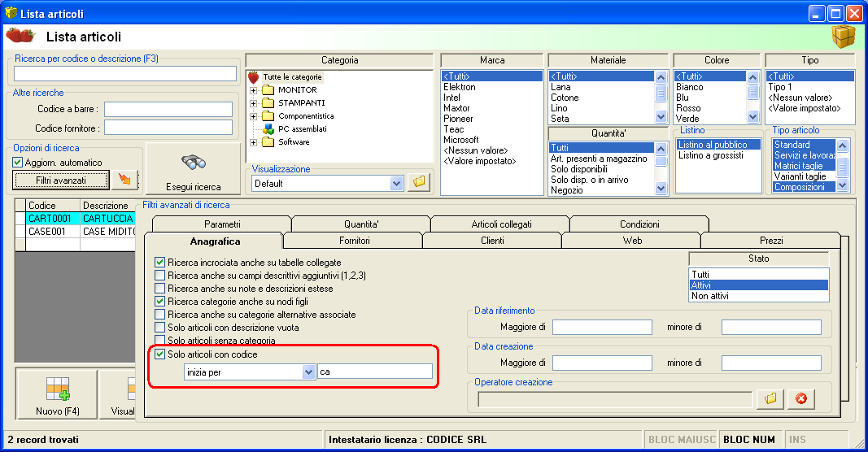The image size is (868, 452).
Task: Click the Filtri avanzati button
Action: tap(61, 180)
